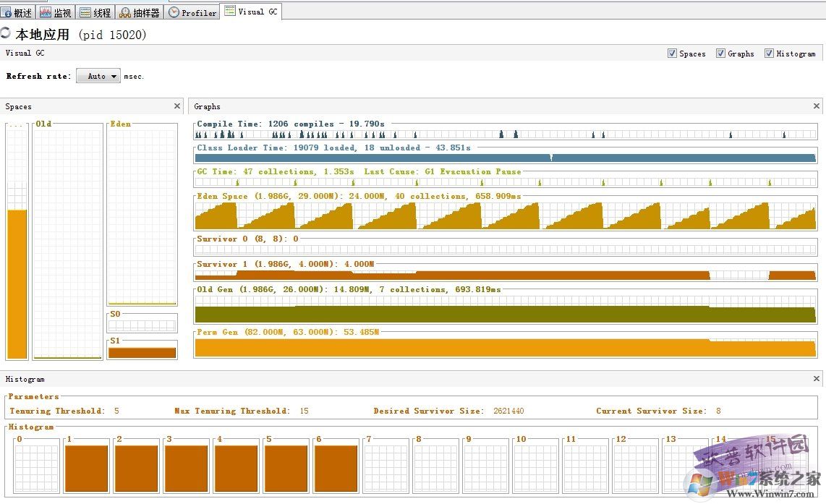This screenshot has width=826, height=504.
Task: Close the Histogram panel
Action: tap(816, 378)
